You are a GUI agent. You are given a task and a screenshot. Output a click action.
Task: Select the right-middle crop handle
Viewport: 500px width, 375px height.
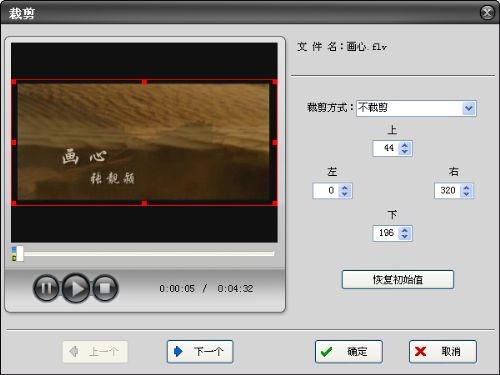click(275, 143)
